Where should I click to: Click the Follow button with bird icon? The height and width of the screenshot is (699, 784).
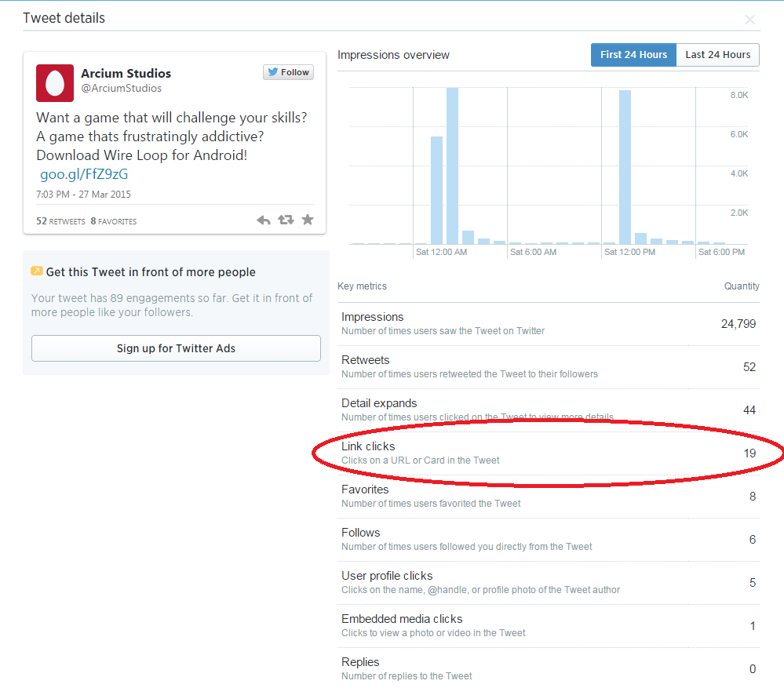click(x=289, y=72)
